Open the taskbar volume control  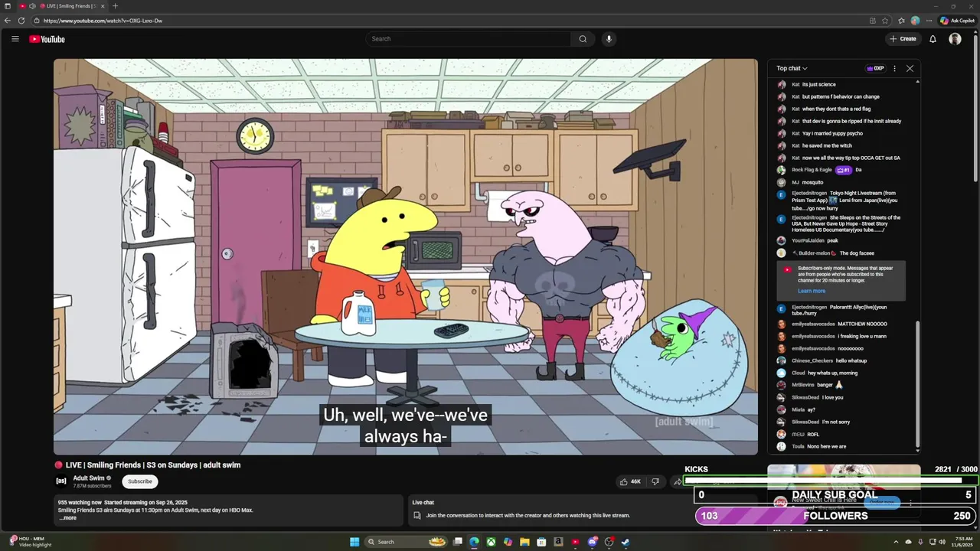click(x=942, y=542)
